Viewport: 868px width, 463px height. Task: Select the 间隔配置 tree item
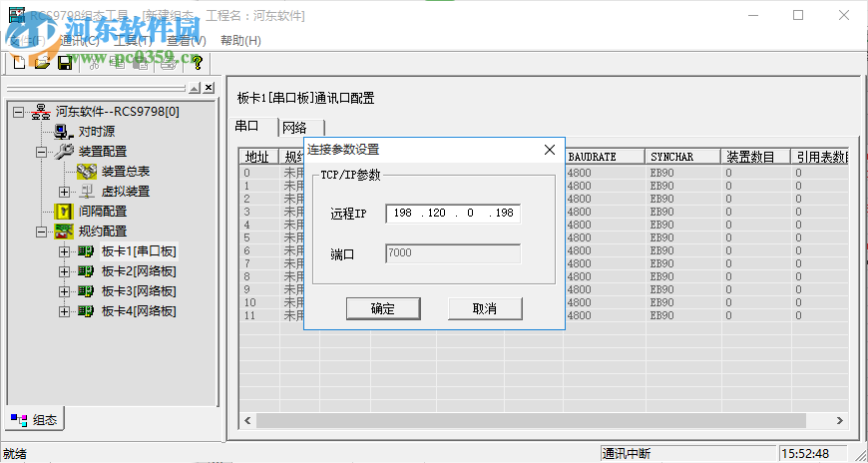(x=103, y=212)
